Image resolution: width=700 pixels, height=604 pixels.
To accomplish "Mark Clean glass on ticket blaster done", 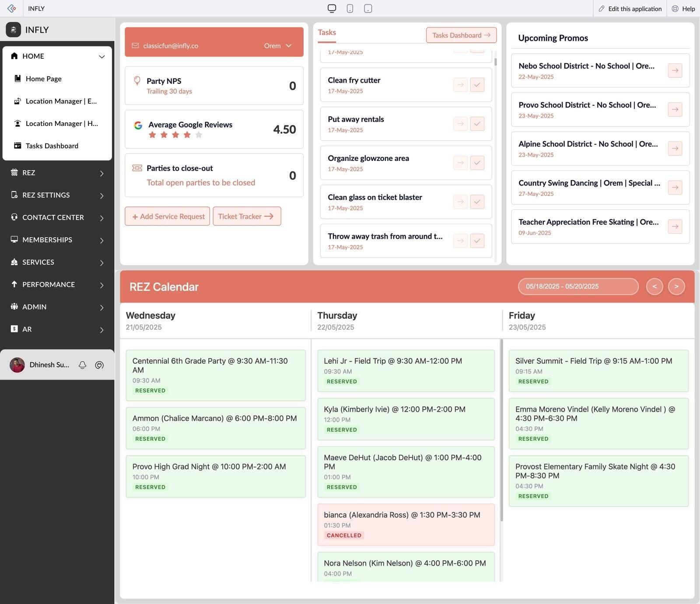I will click(x=477, y=202).
